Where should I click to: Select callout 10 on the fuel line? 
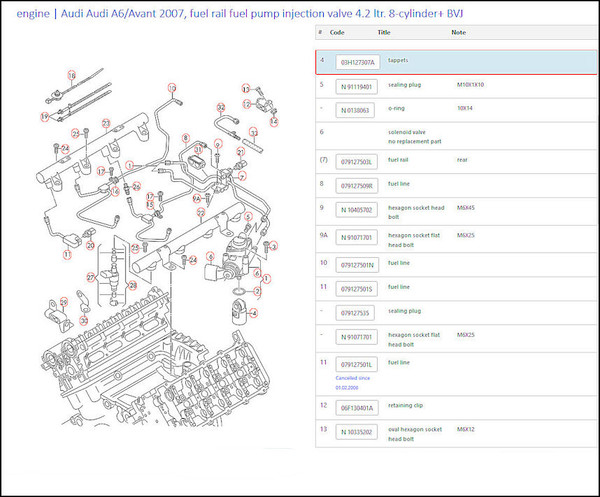(x=172, y=89)
